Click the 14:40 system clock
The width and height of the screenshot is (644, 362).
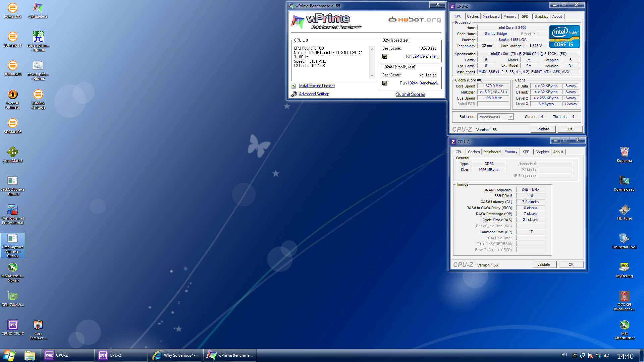pos(625,356)
